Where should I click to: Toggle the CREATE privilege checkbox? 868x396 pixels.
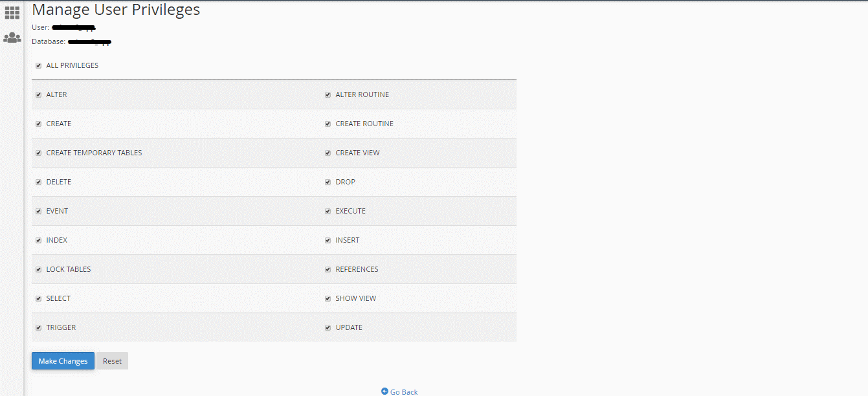pos(38,123)
